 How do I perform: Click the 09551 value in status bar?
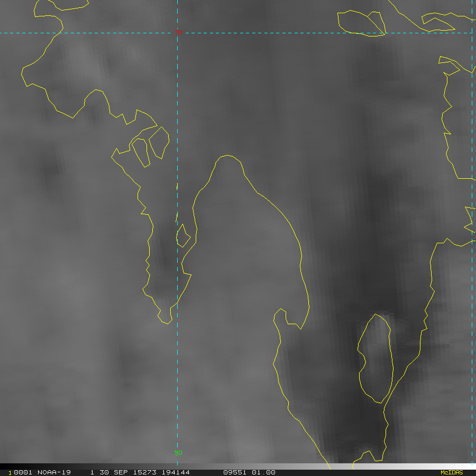pyautogui.click(x=234, y=472)
